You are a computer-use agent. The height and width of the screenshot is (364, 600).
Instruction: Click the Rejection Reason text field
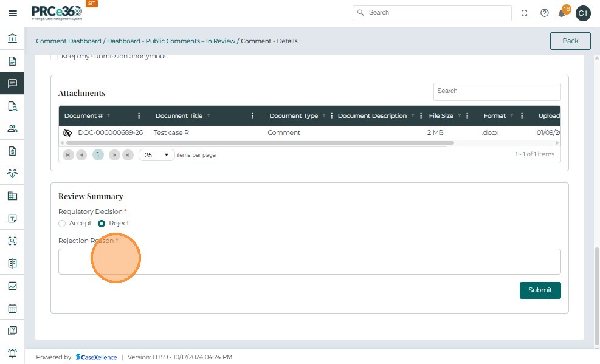(x=309, y=261)
